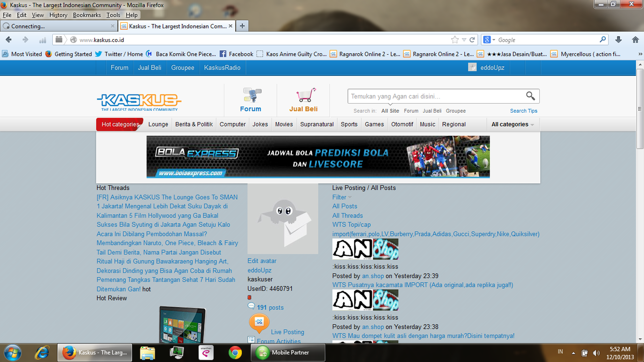
Task: Close the Kaskus tab
Action: [230, 26]
